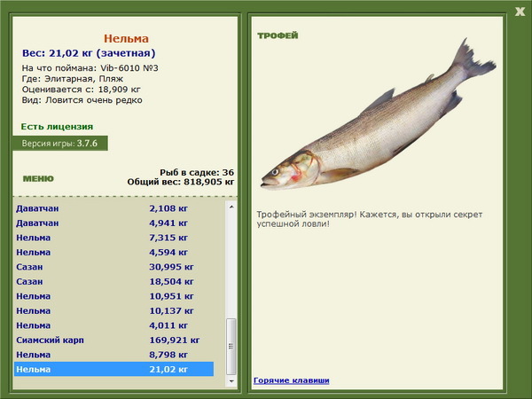
Task: Click the Общий вес: 818,905 кг text
Action: pyautogui.click(x=181, y=182)
